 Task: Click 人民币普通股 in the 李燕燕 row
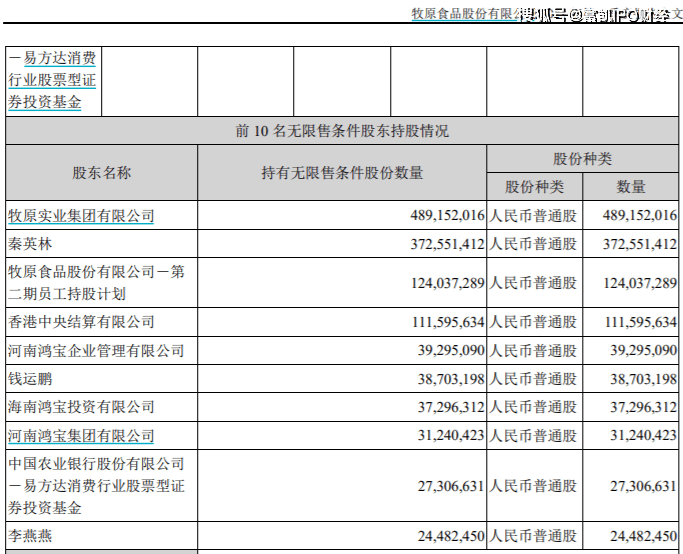pos(533,536)
